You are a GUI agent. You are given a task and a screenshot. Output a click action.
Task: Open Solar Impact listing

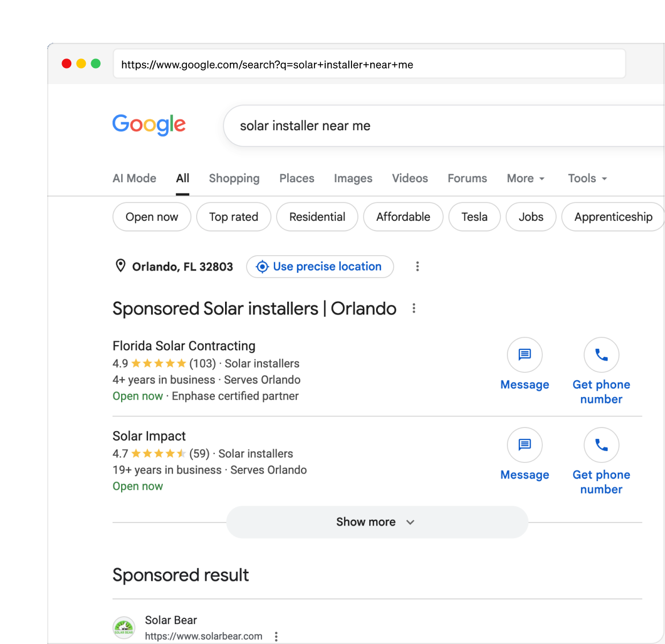click(149, 436)
